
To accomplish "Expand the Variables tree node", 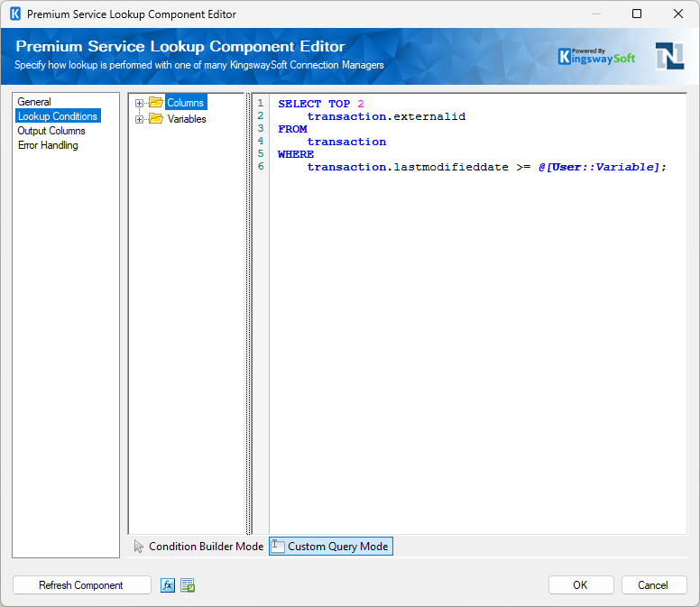I will (139, 120).
